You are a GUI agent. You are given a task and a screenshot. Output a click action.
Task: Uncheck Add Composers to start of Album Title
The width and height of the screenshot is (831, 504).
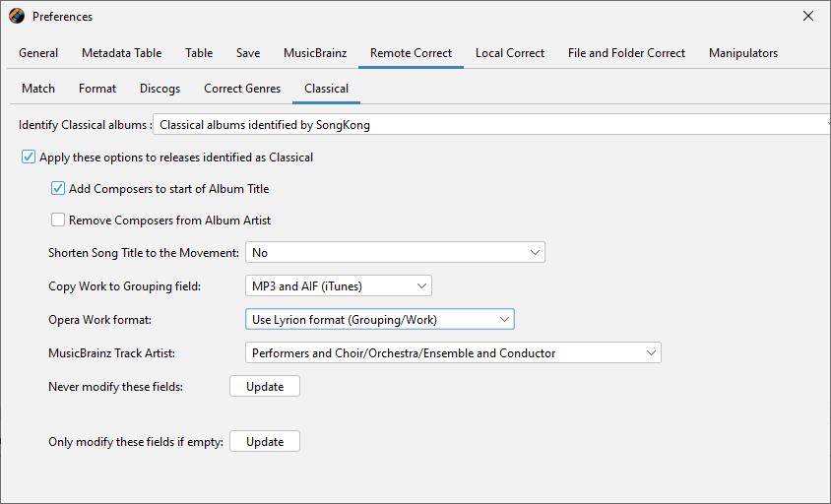pos(58,188)
